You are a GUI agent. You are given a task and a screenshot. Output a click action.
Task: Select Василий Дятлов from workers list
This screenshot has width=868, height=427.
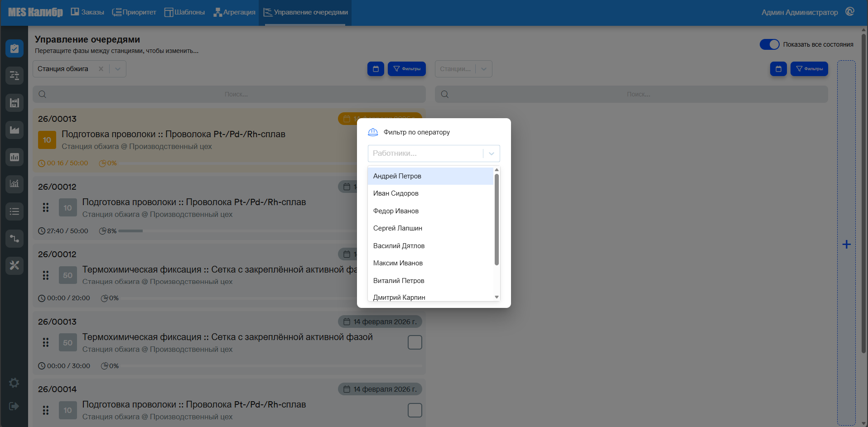[430, 246]
